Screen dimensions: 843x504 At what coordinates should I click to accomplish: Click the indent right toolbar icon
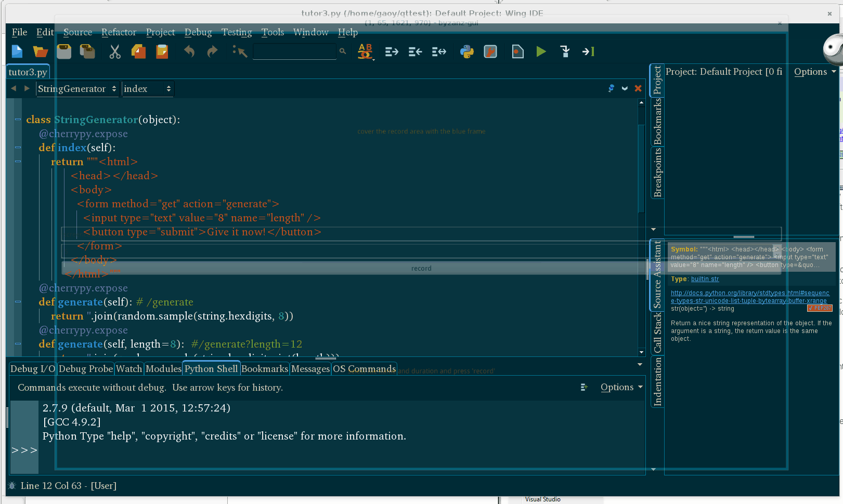pos(391,51)
